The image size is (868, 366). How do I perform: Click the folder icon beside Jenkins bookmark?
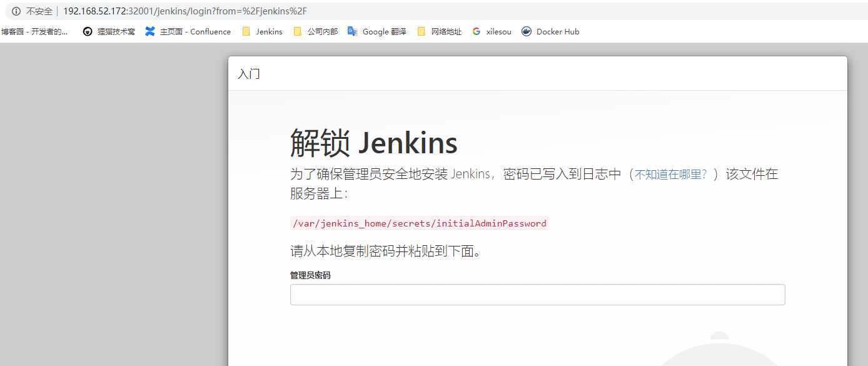[246, 31]
